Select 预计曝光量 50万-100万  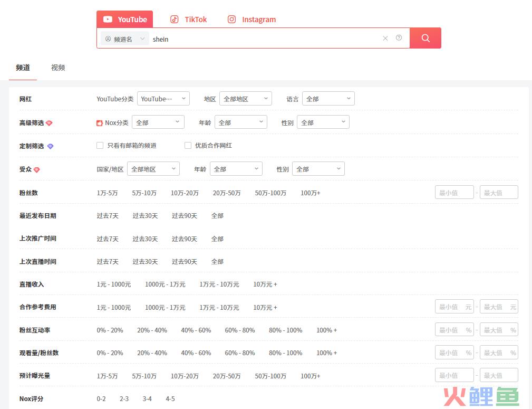pyautogui.click(x=271, y=376)
